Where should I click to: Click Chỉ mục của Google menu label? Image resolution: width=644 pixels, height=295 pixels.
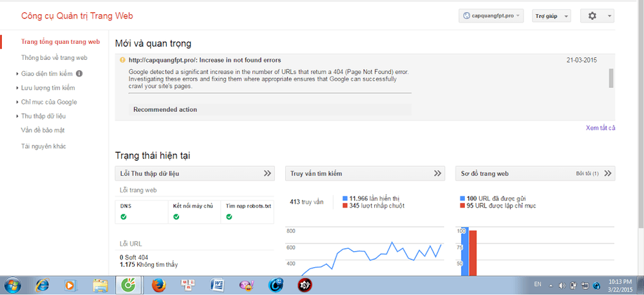pos(49,102)
